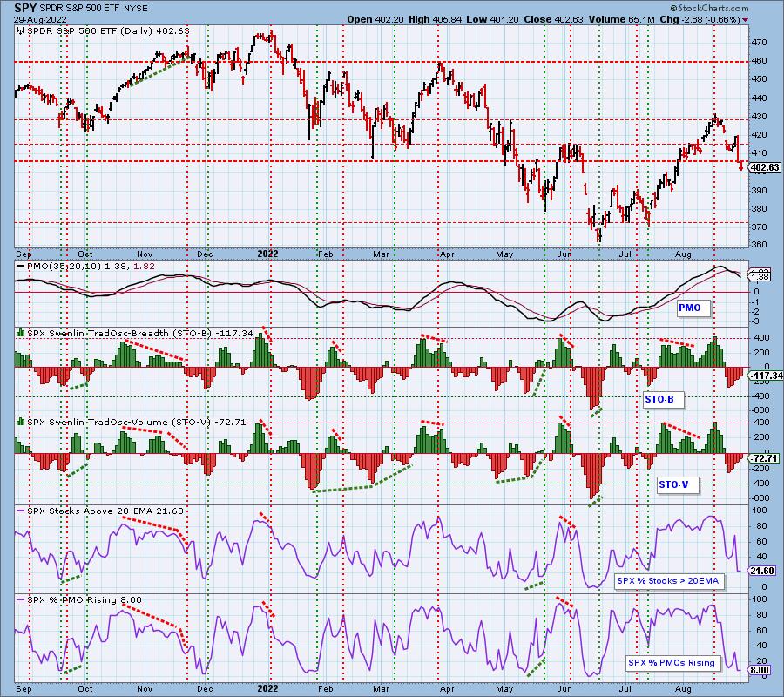Click the 360 price axis label
784x697 pixels.
(760, 245)
